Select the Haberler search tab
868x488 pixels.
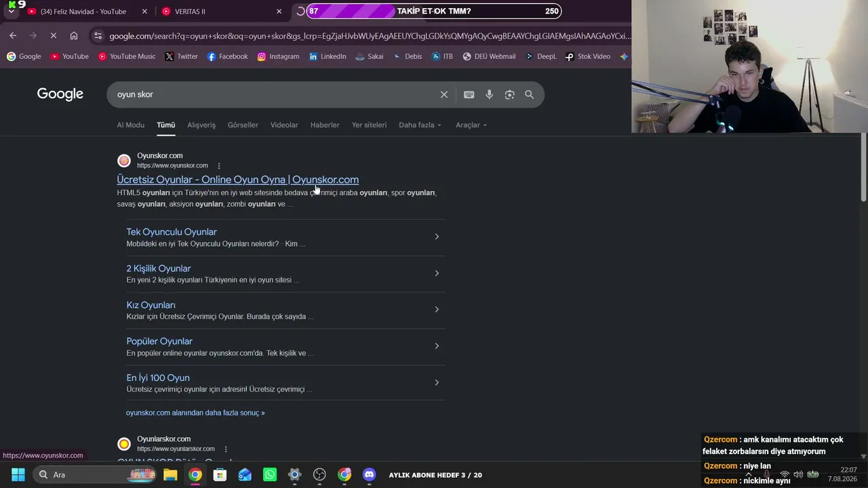pyautogui.click(x=325, y=125)
